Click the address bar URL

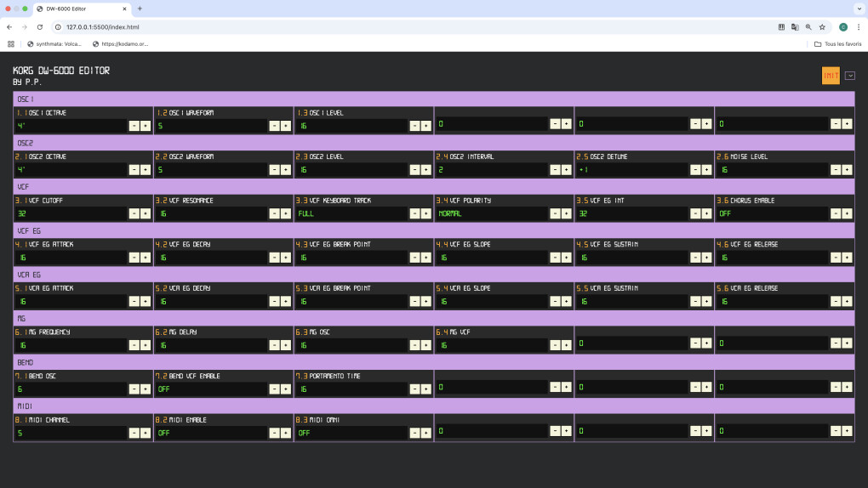pos(102,27)
